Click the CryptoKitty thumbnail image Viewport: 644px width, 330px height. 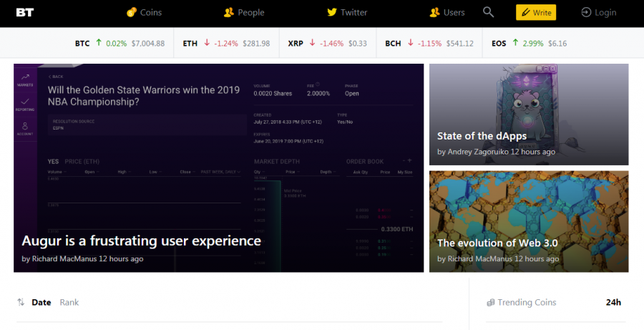tap(529, 115)
